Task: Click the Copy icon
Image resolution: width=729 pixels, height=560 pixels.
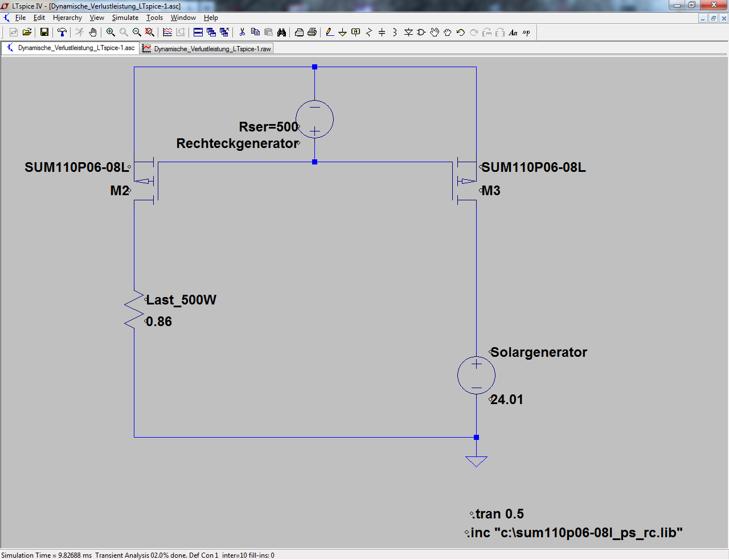Action: [255, 32]
